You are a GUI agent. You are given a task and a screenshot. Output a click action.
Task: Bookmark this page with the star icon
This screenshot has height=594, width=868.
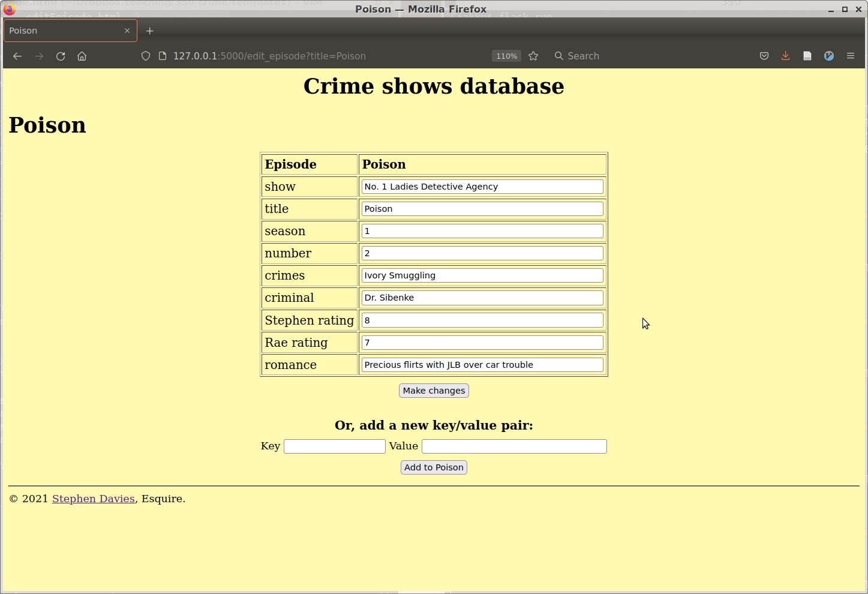point(533,56)
